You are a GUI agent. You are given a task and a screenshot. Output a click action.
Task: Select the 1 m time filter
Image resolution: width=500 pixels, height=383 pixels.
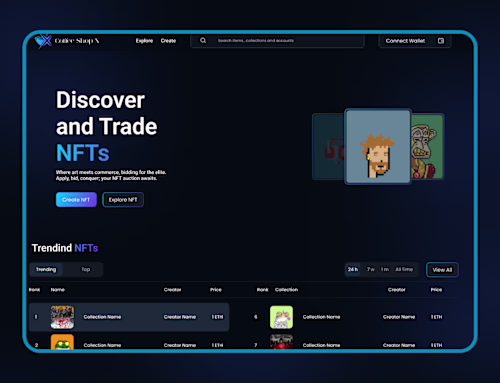tap(385, 269)
